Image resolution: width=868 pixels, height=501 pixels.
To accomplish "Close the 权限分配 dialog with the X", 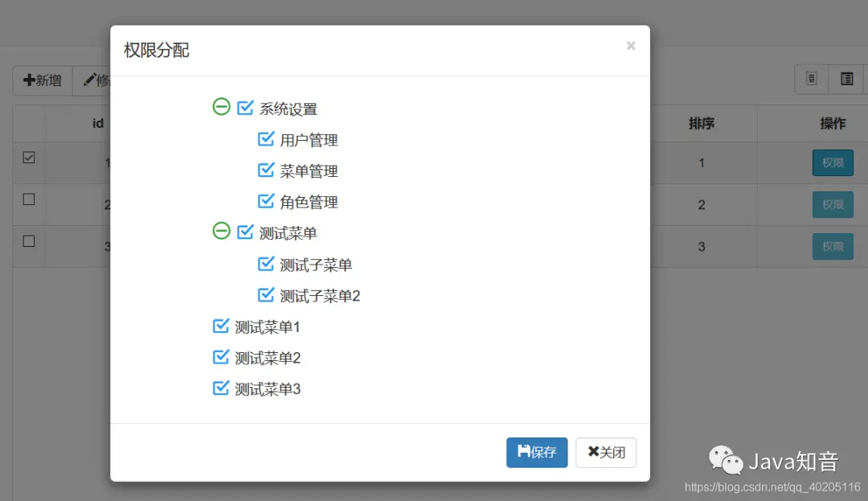I will click(x=631, y=46).
